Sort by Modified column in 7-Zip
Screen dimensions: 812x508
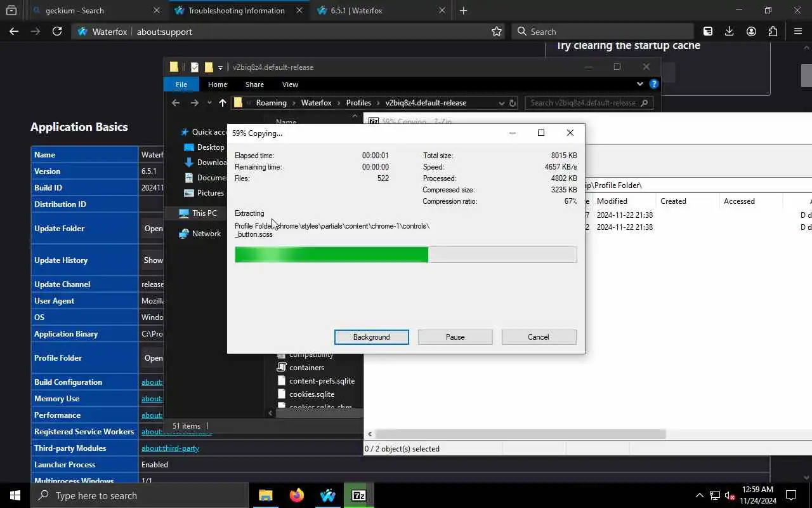pyautogui.click(x=624, y=201)
